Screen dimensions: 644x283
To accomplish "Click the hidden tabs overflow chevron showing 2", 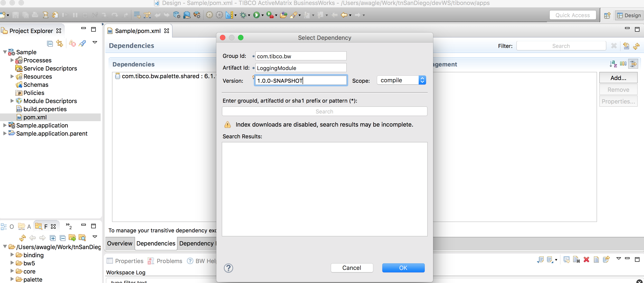I will [x=68, y=226].
